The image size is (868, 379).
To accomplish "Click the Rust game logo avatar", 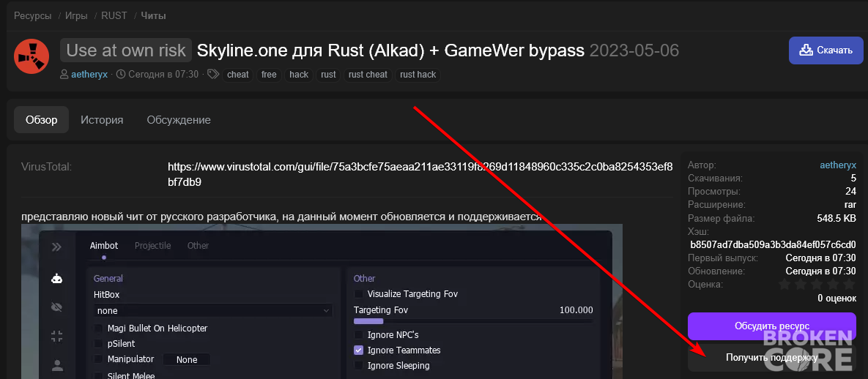I will point(31,56).
